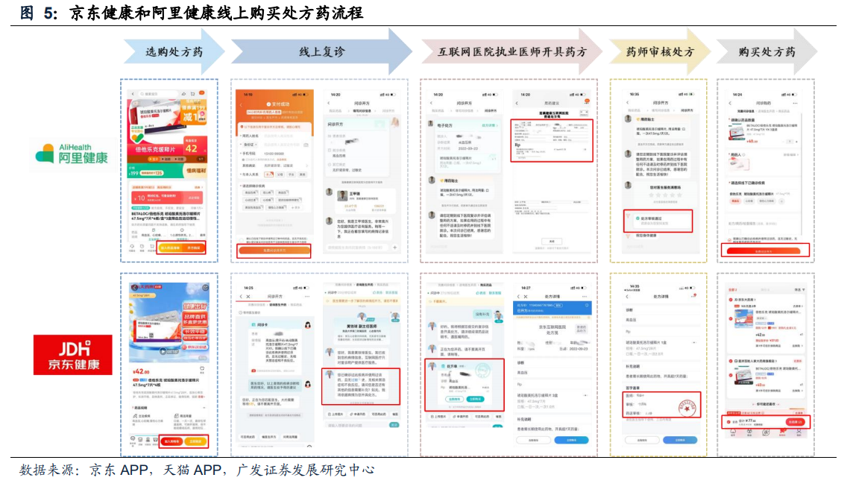Tap the 关闭 button under AliHealth prescription document
Screen dimensions: 853x504
click(x=552, y=241)
